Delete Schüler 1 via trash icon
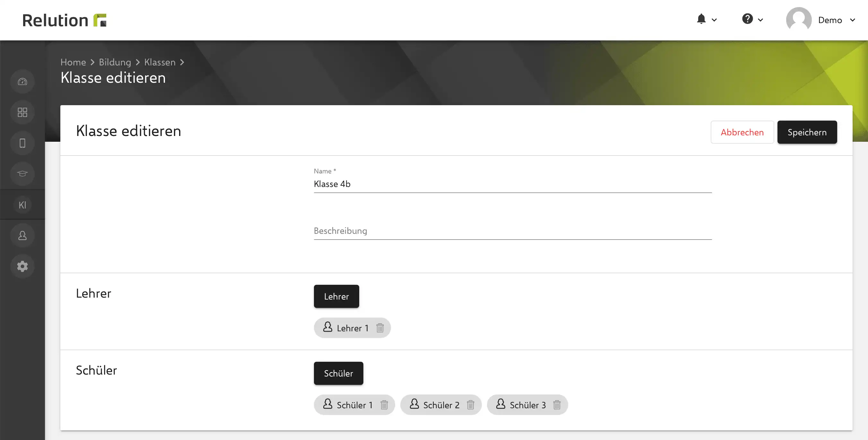Image resolution: width=868 pixels, height=440 pixels. pyautogui.click(x=384, y=405)
